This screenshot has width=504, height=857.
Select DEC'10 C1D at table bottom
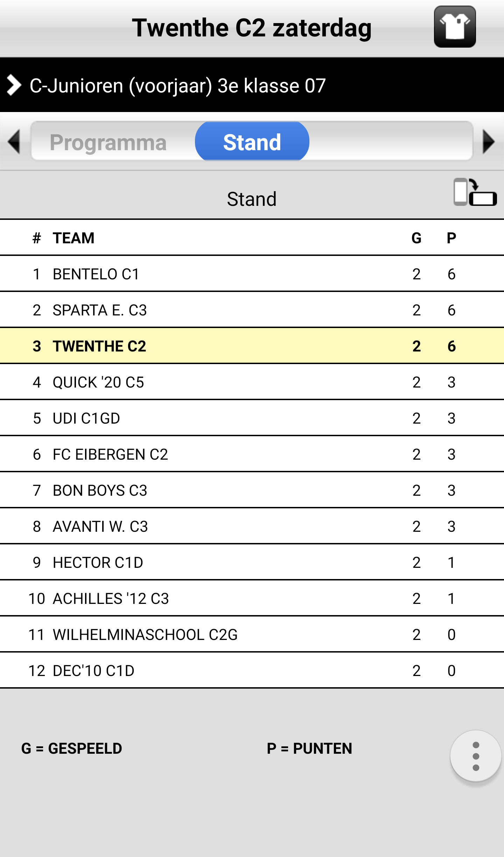252,670
